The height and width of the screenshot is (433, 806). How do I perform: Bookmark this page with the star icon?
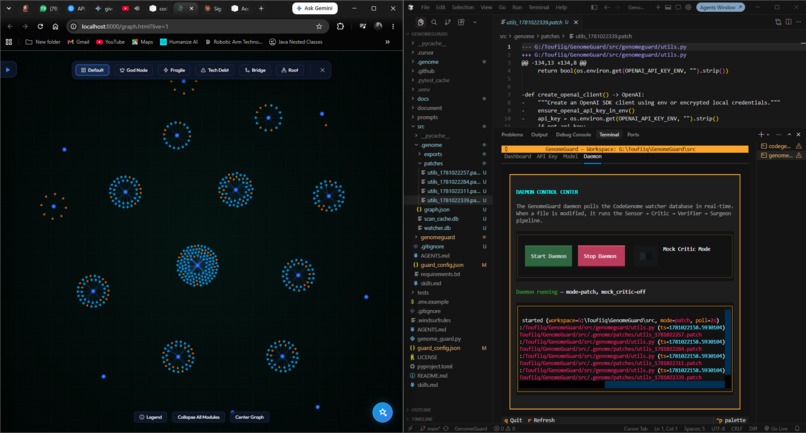pos(319,26)
